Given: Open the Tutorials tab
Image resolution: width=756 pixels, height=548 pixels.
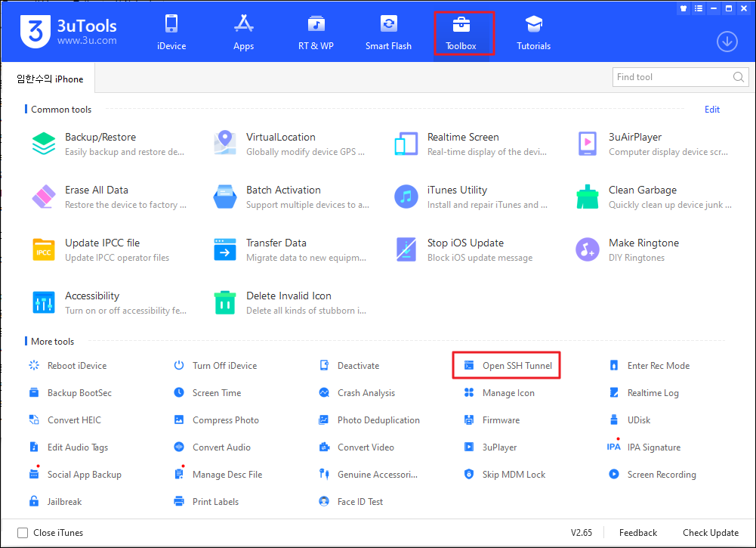Looking at the screenshot, I should [x=533, y=33].
